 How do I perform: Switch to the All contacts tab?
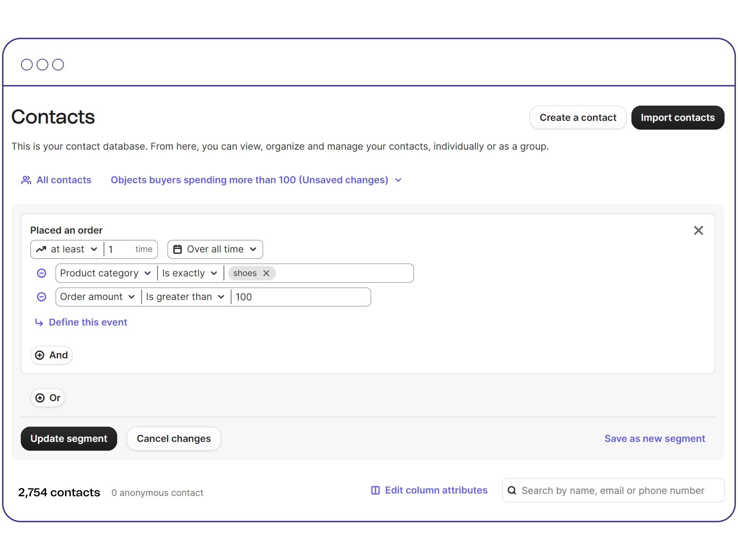pos(64,180)
